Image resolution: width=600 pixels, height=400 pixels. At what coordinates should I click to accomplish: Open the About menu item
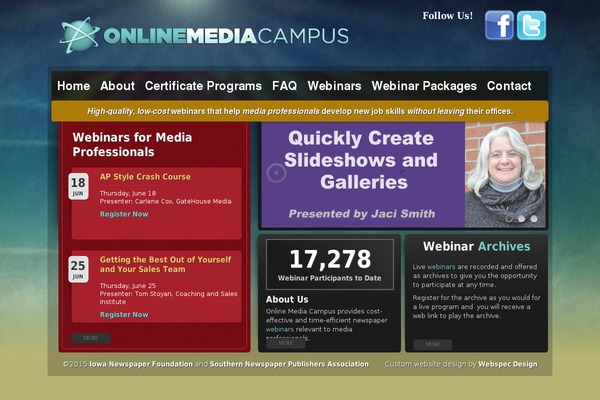[x=117, y=86]
